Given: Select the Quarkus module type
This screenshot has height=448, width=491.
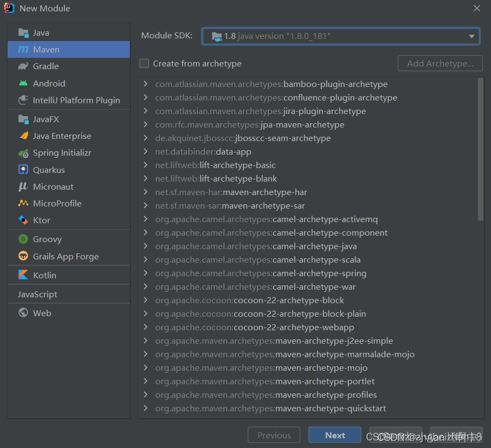Looking at the screenshot, I should [x=50, y=169].
